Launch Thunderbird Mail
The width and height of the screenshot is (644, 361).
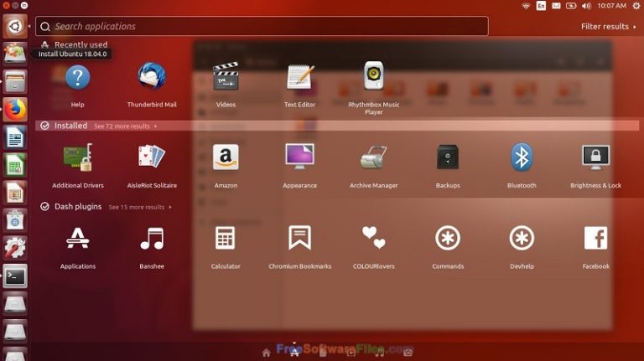coord(152,85)
